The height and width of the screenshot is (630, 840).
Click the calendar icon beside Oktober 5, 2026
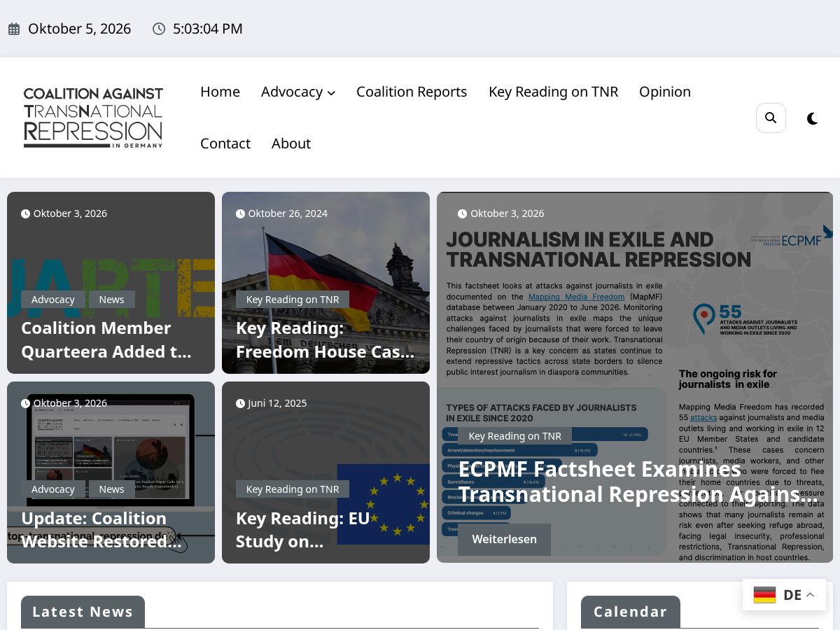tap(14, 29)
